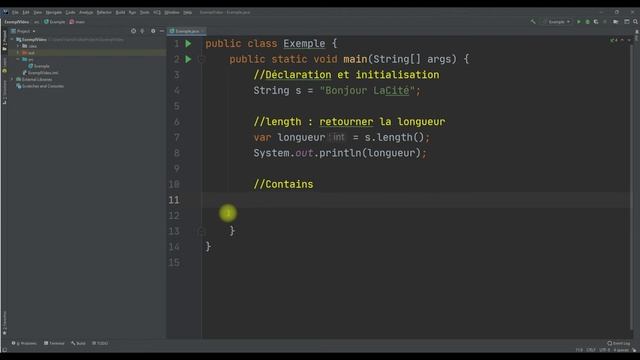Viewport: 640px width, 360px height.
Task: Click the Build project hammer icon
Action: [533, 22]
